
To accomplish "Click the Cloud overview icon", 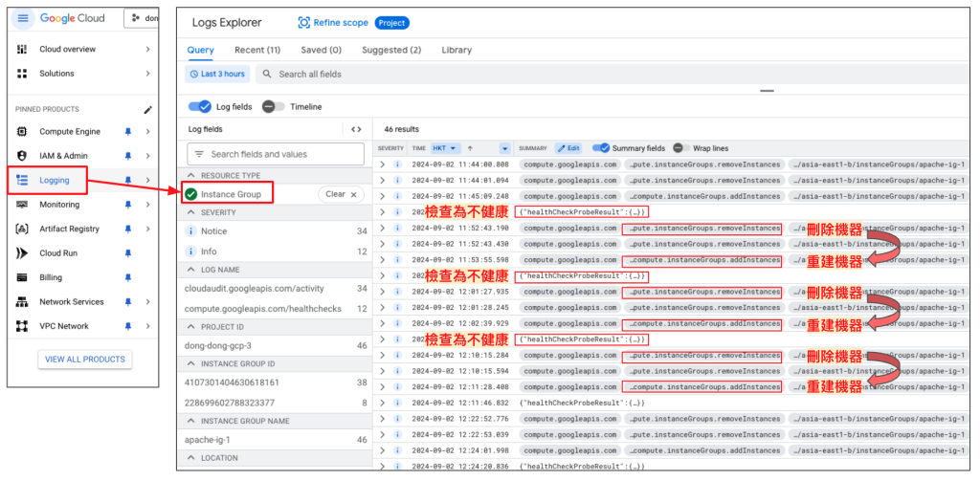I will [22, 50].
